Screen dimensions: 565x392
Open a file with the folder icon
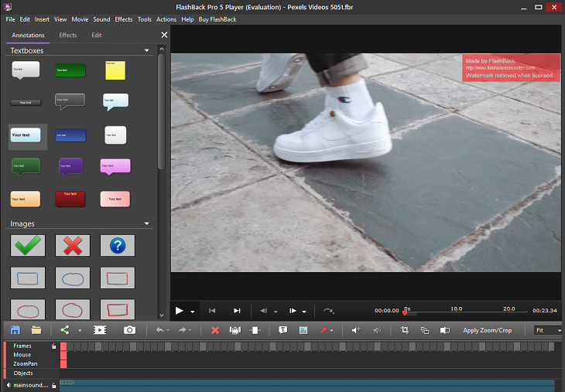36,330
